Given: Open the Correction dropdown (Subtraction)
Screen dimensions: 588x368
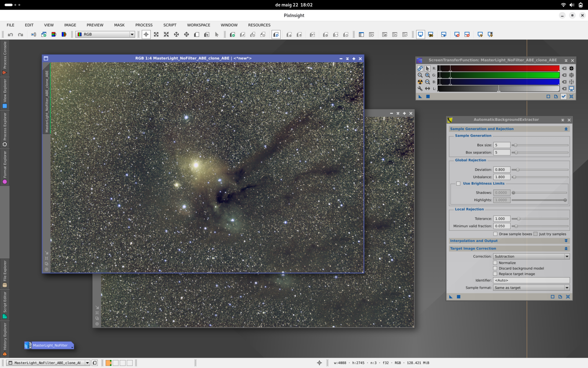Looking at the screenshot, I should click(531, 256).
